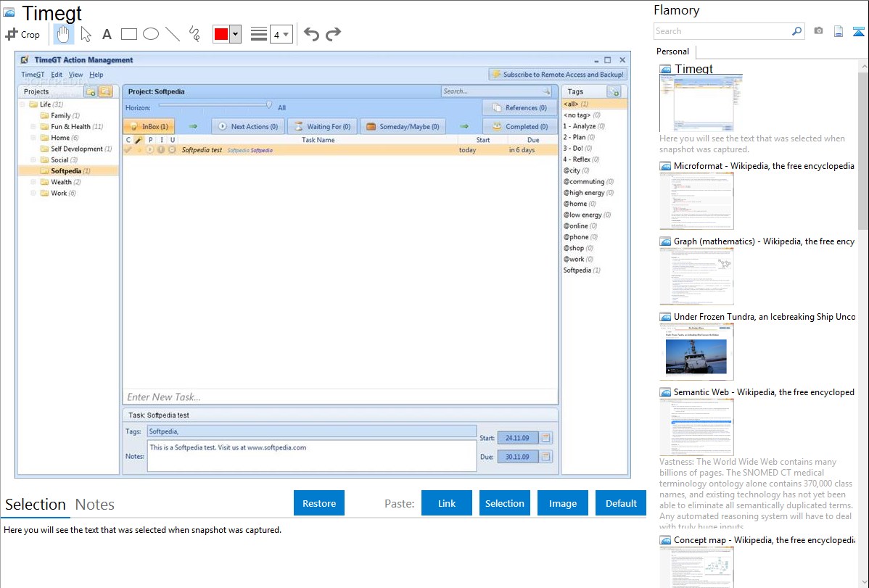Click the Concept map snapshot title

765,539
